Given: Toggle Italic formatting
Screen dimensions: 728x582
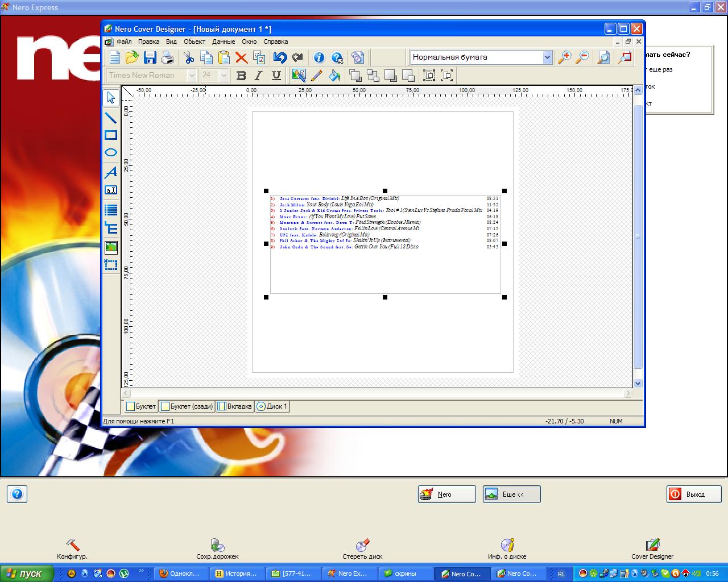Looking at the screenshot, I should tap(259, 75).
